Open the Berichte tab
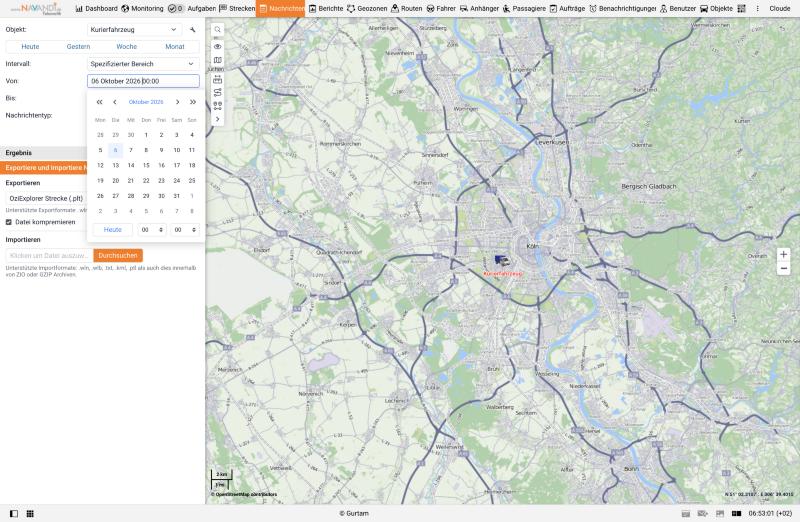800x522 pixels. pyautogui.click(x=326, y=9)
